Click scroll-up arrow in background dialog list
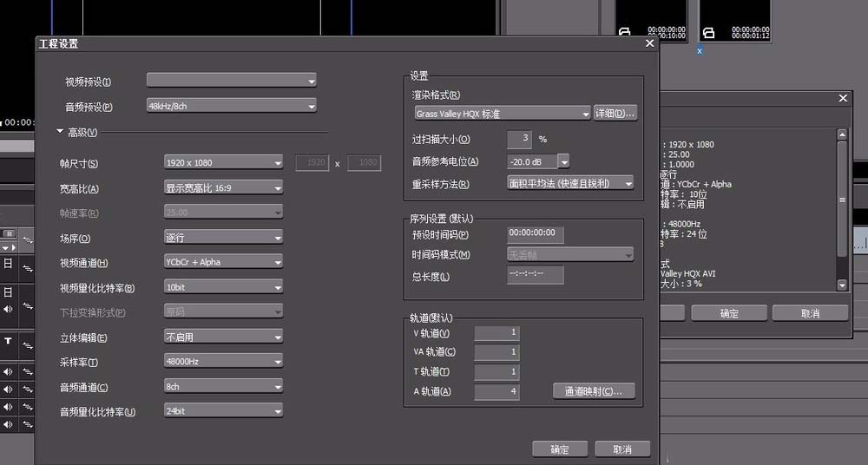The height and width of the screenshot is (465, 868). pyautogui.click(x=842, y=134)
